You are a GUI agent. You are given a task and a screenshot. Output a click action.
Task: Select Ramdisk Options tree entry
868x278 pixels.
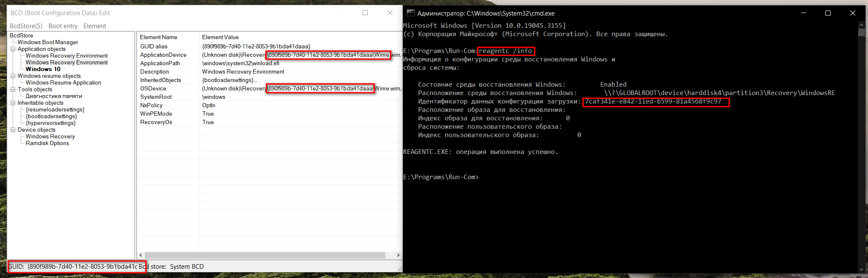coord(47,143)
